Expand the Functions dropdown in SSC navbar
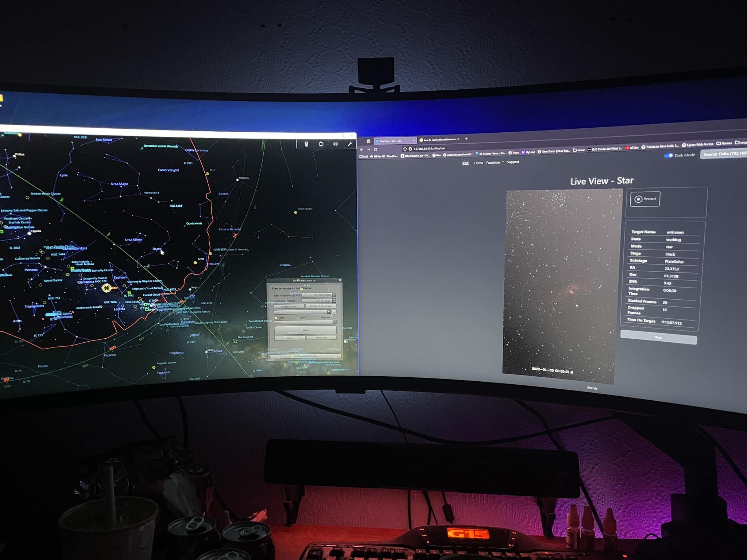Viewport: 747px width, 560px height. coord(495,163)
